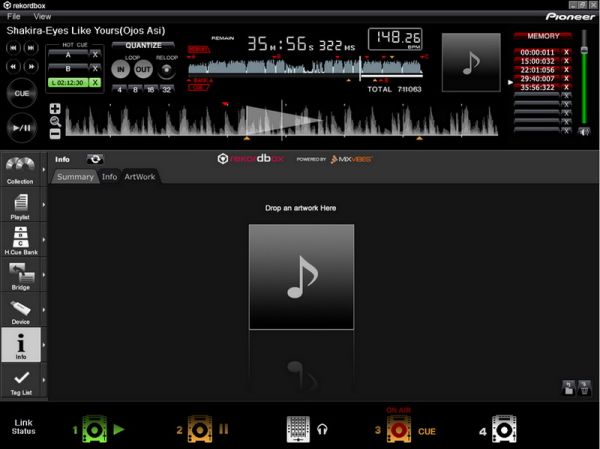Click the magnifier zoom reset icon
The height and width of the screenshot is (449, 600).
[55, 122]
